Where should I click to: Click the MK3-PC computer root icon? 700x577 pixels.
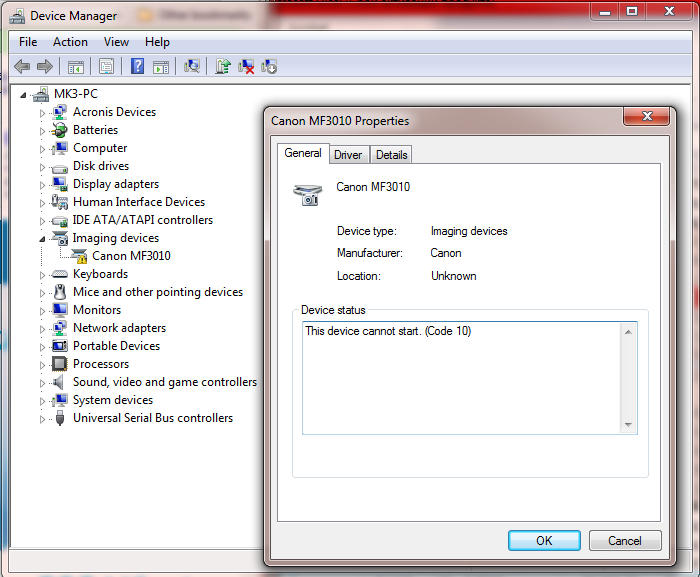[x=41, y=94]
